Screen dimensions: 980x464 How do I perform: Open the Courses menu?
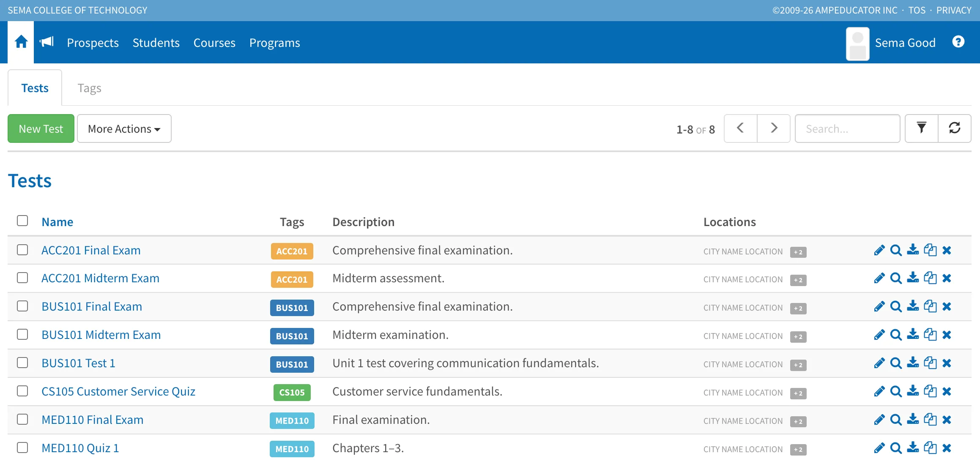coord(214,43)
